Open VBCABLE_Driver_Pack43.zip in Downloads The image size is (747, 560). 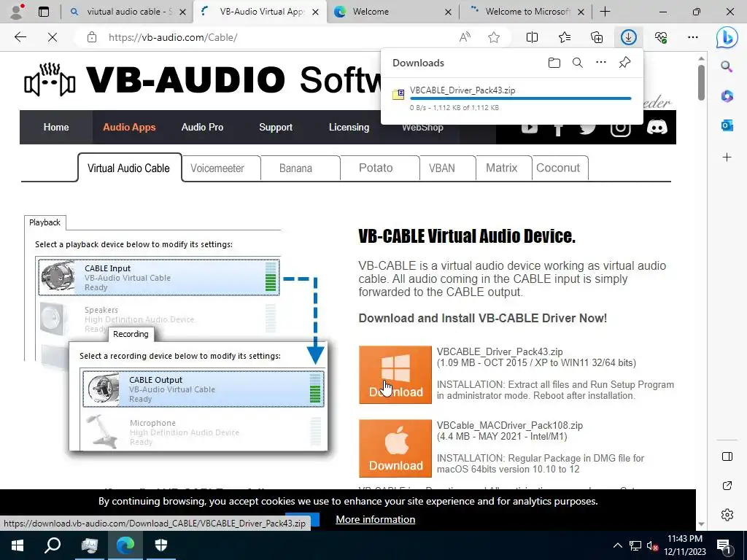462,90
